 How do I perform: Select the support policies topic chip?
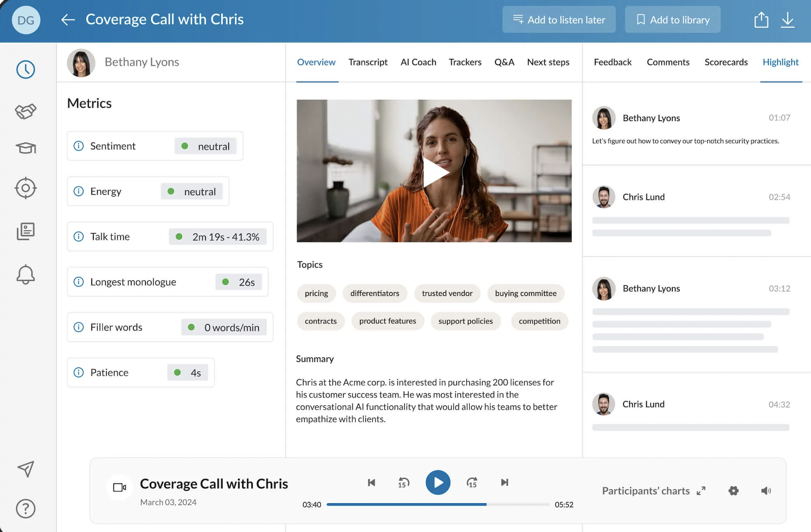coord(466,321)
